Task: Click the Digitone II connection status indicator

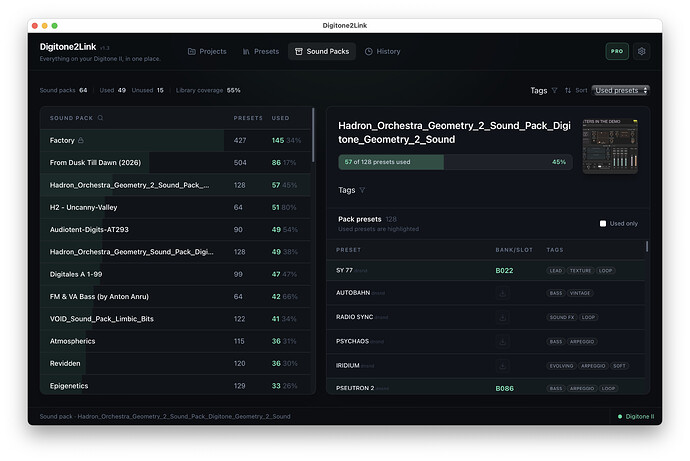Action: click(x=636, y=416)
